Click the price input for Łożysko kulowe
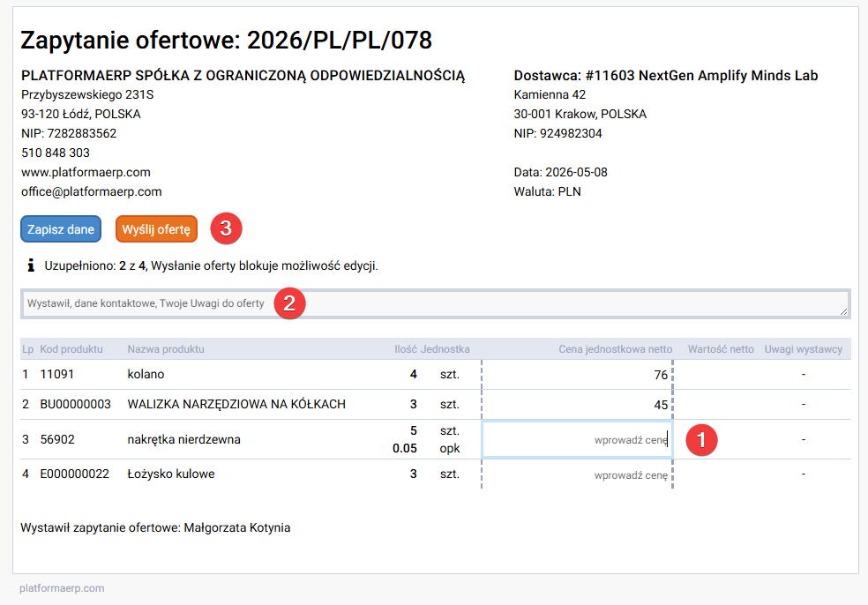Viewport: 868px width, 605px height. point(577,475)
